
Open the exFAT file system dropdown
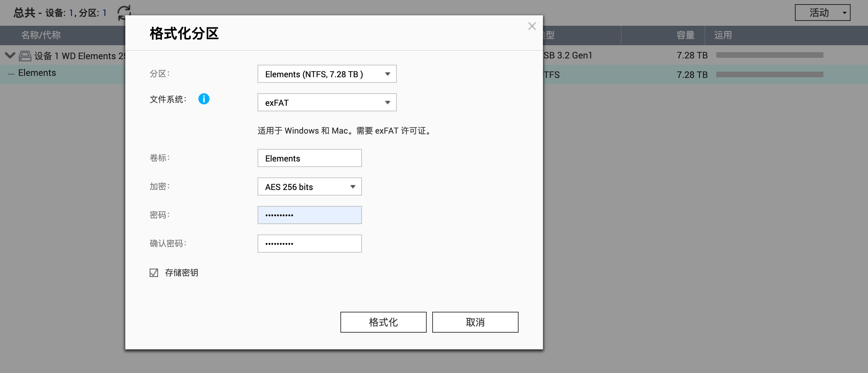(327, 103)
